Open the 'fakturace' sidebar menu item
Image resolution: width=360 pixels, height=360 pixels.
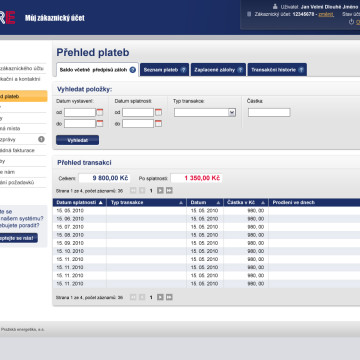coord(23,150)
